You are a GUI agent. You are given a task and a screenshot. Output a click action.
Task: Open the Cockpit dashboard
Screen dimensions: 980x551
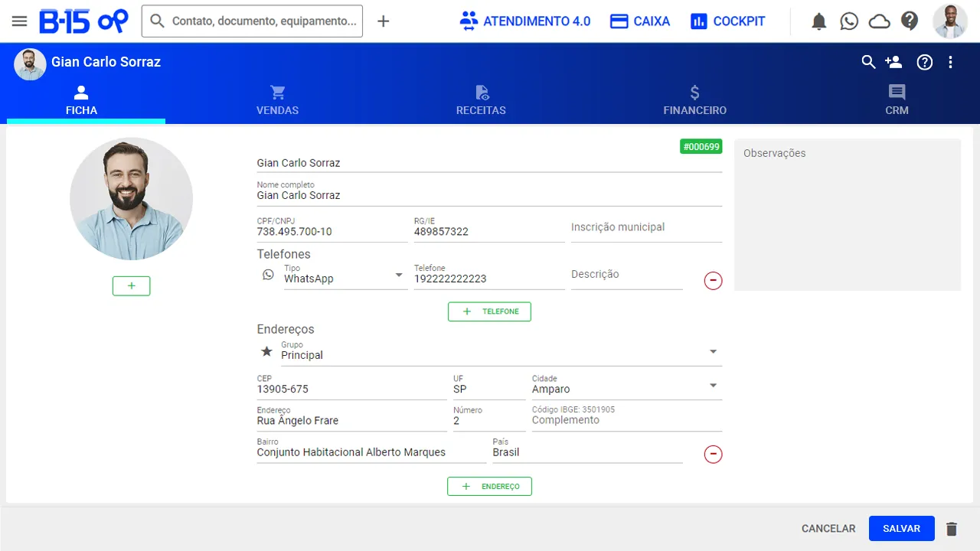click(x=727, y=21)
